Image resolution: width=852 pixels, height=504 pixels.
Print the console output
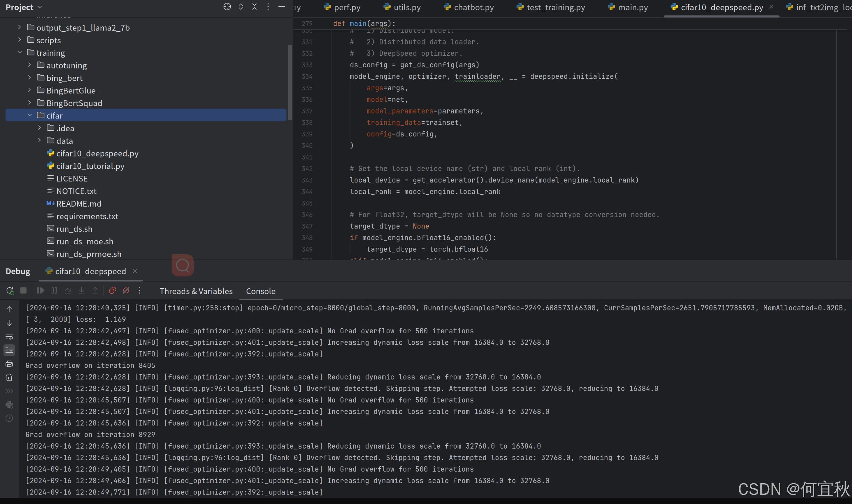9,364
